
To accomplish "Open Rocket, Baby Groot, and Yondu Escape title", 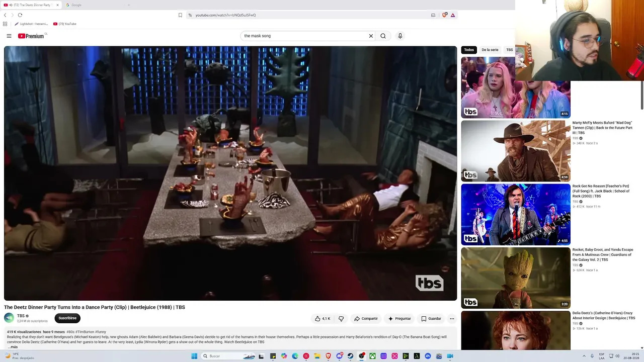I will point(603,254).
